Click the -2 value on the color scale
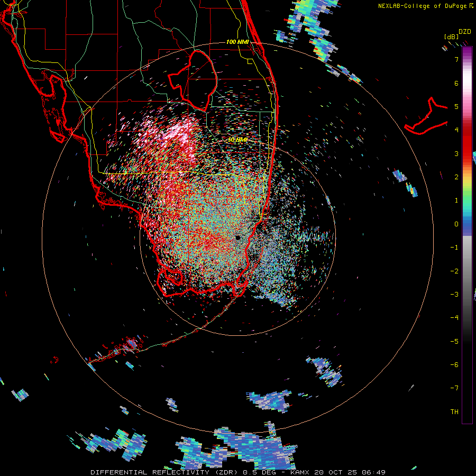The width and height of the screenshot is (476, 476). coord(454,271)
